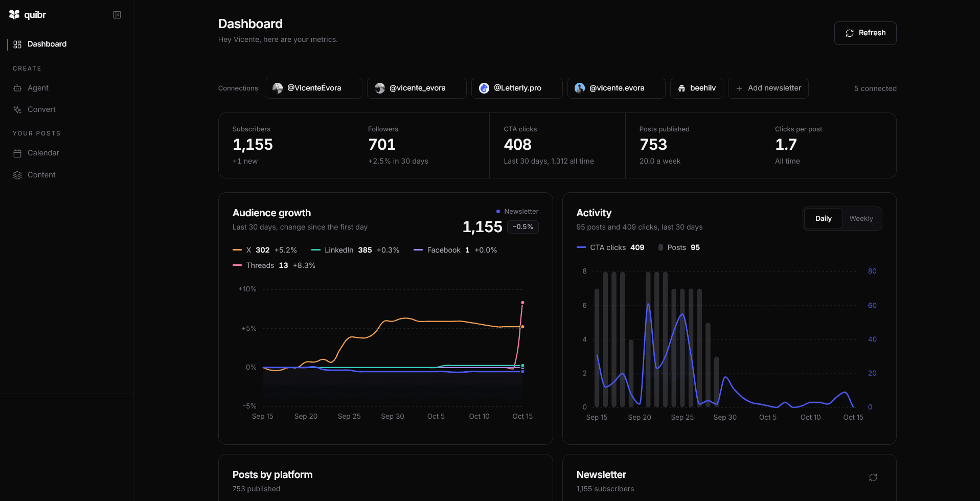Switch Activity chart to Weekly
The height and width of the screenshot is (501, 980).
point(861,218)
